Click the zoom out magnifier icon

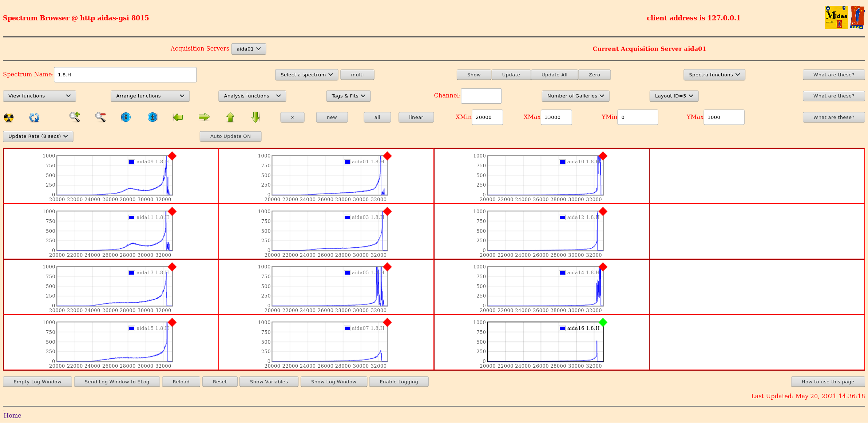click(x=100, y=117)
